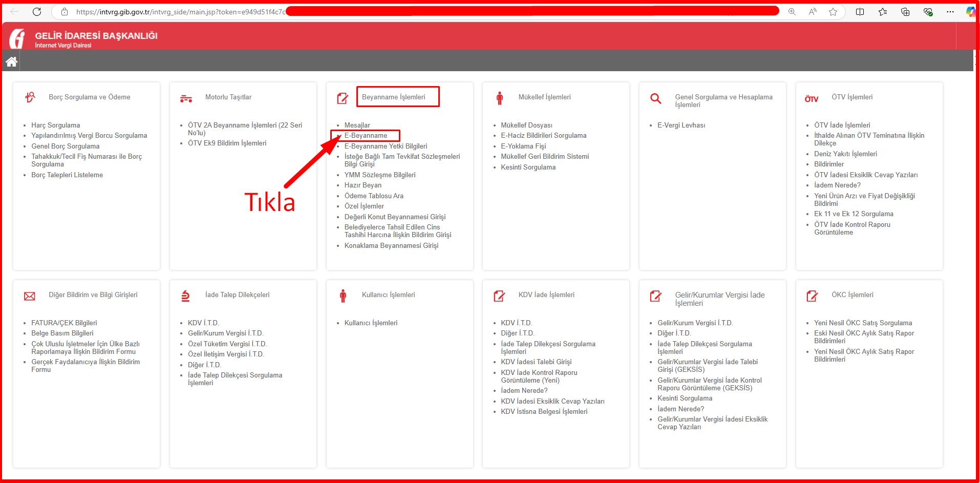Open Harç Sorgulama
The height and width of the screenshot is (483, 980).
[55, 125]
